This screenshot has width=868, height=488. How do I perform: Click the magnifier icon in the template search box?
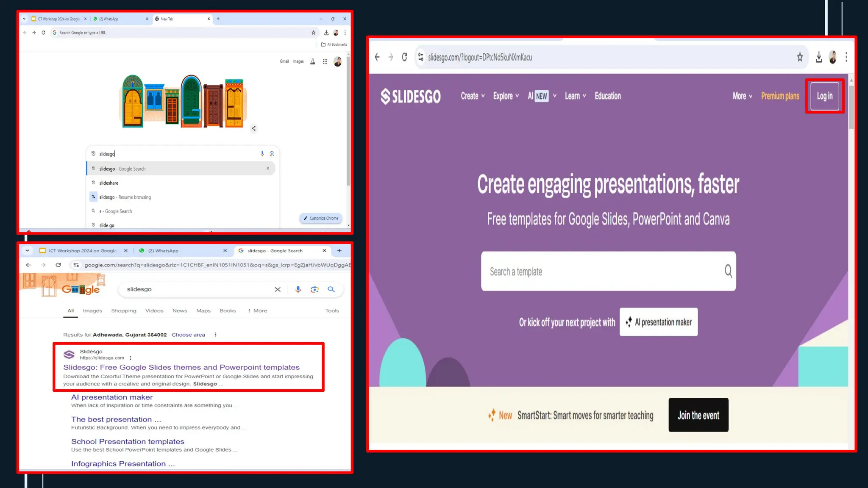pyautogui.click(x=728, y=271)
